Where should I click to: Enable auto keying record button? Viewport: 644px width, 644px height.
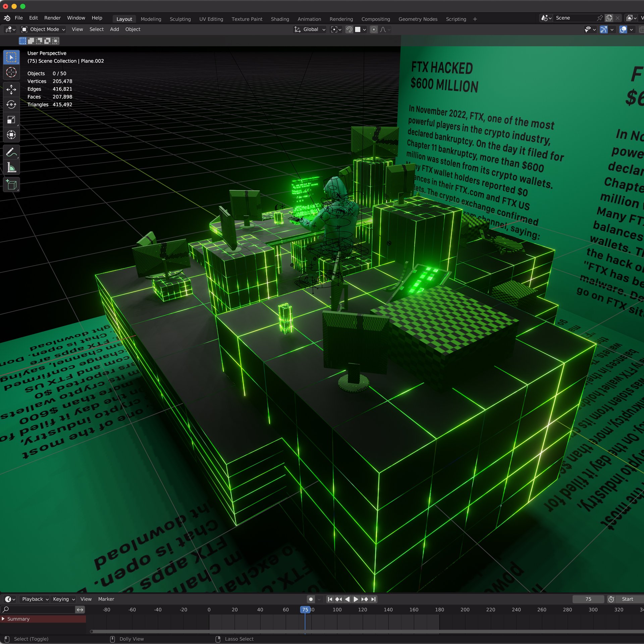[311, 599]
